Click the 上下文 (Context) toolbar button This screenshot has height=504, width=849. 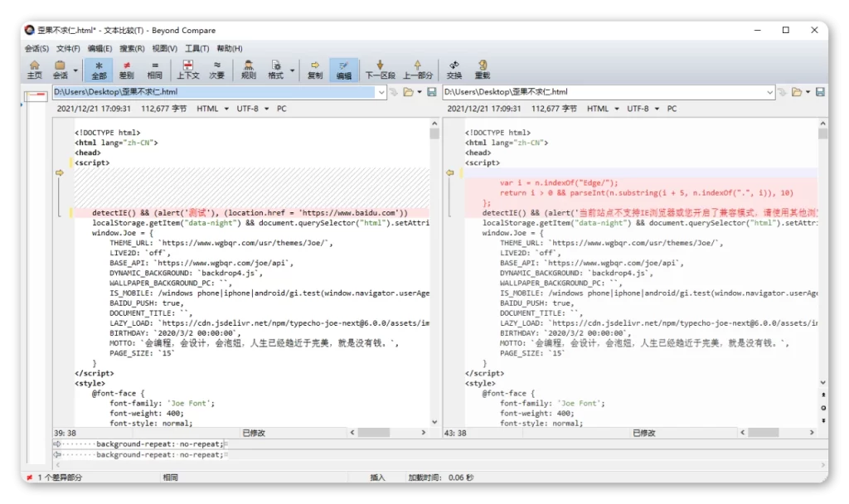[x=187, y=70]
